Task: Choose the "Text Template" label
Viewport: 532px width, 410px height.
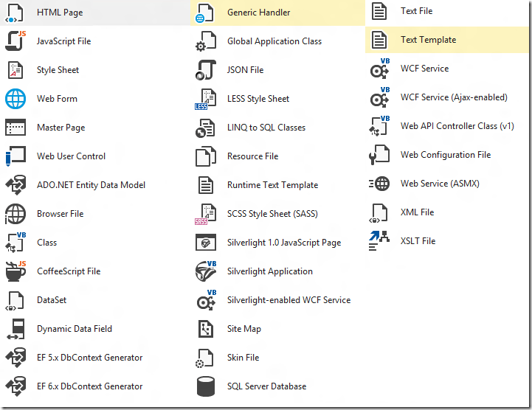Action: [428, 40]
